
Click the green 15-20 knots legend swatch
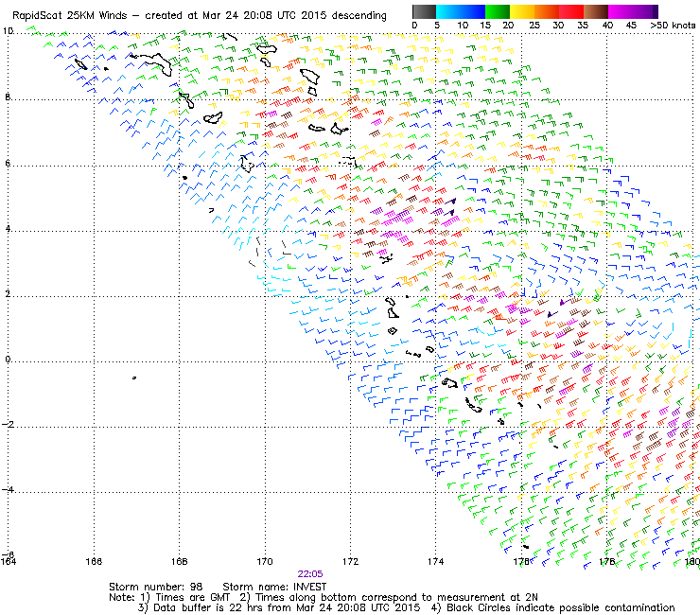(x=498, y=11)
